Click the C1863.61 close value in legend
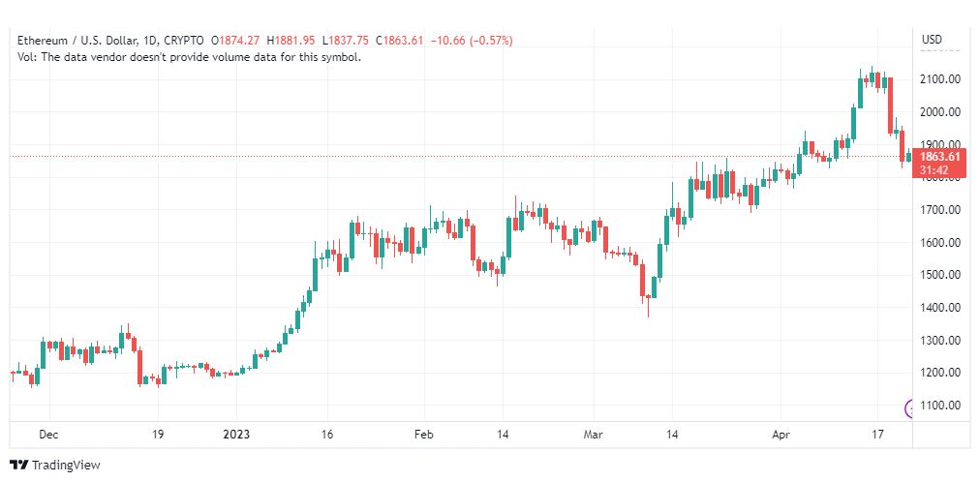 point(399,41)
